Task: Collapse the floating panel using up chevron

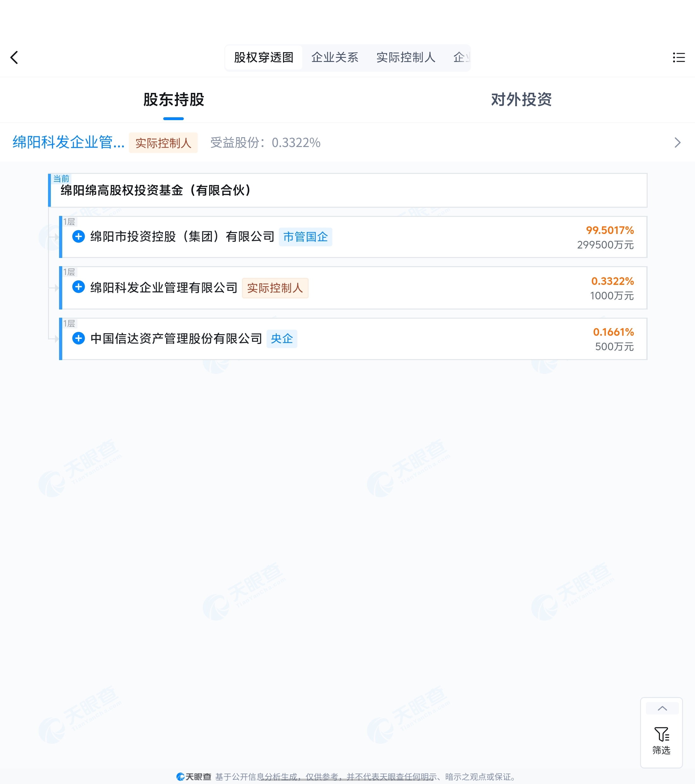Action: [x=662, y=708]
